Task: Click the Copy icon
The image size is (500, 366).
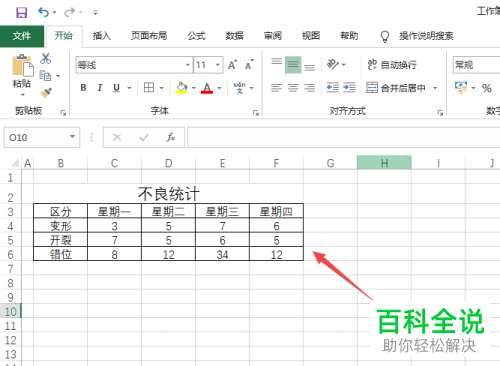Action: click(45, 76)
